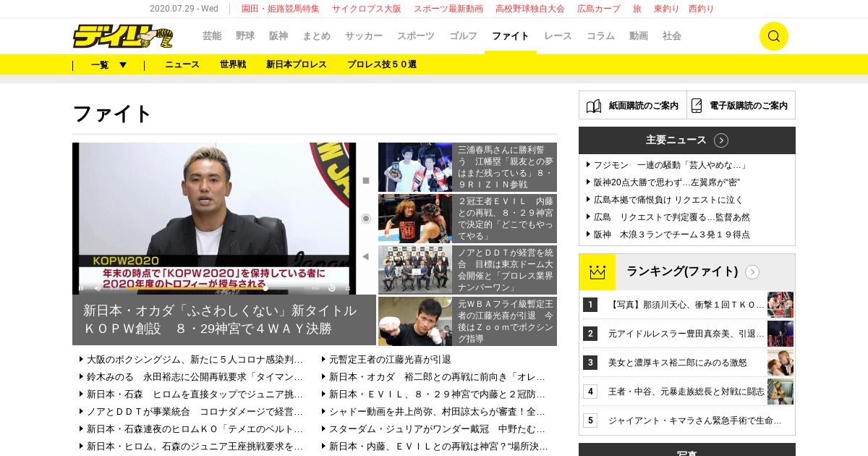
Task: Open ranking article 那須川天心、衝撃１回ＴＫＯ
Action: tap(686, 305)
